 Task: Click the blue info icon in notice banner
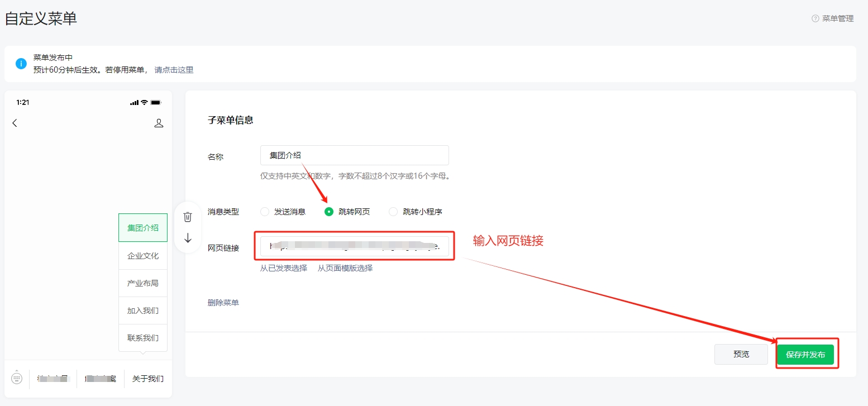[x=21, y=64]
